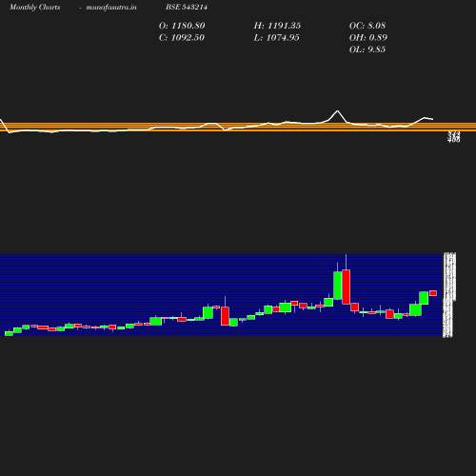
Task: Click the 'OL: 9.85' value
Action: (x=367, y=50)
